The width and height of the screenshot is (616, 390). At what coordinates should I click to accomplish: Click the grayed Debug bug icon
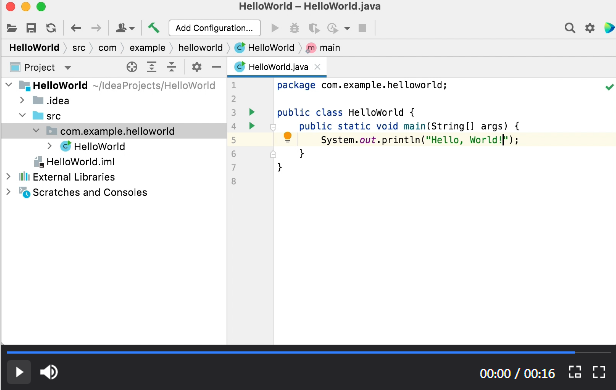click(294, 28)
